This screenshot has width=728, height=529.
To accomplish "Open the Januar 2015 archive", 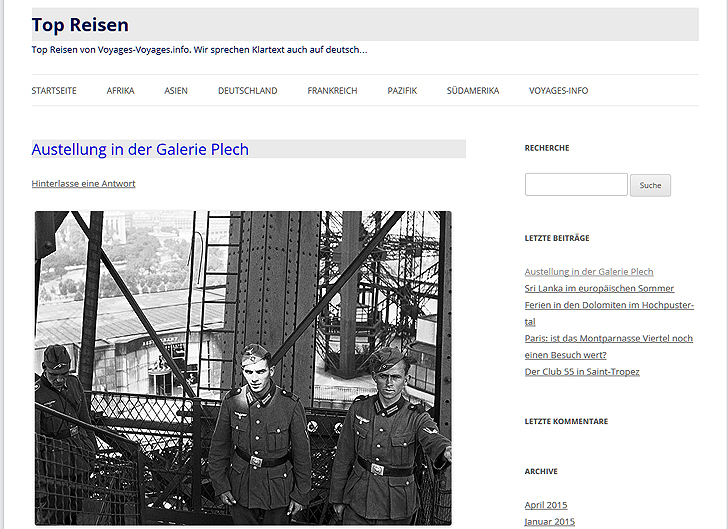I will click(550, 522).
